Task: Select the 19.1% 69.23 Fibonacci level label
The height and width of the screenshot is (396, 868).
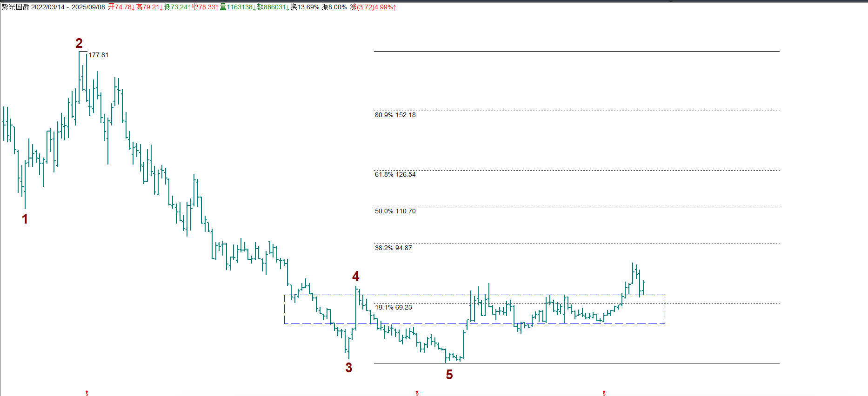Action: (394, 307)
